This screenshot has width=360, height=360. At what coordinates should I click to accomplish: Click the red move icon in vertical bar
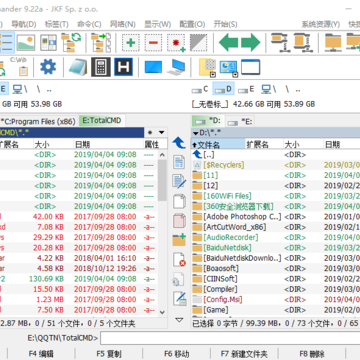[x=179, y=221]
